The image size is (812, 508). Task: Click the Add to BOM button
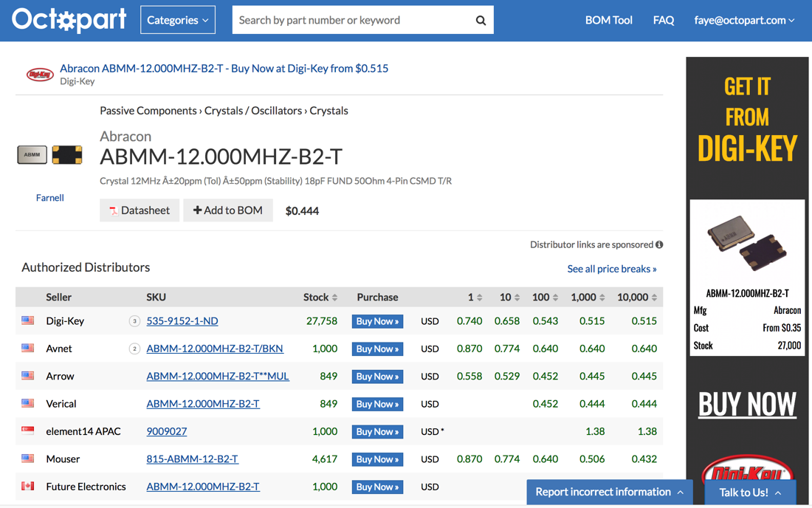(x=227, y=210)
